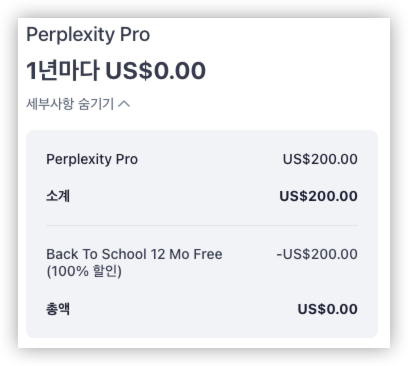Click the 총액 total label
The width and height of the screenshot is (408, 366).
(58, 309)
